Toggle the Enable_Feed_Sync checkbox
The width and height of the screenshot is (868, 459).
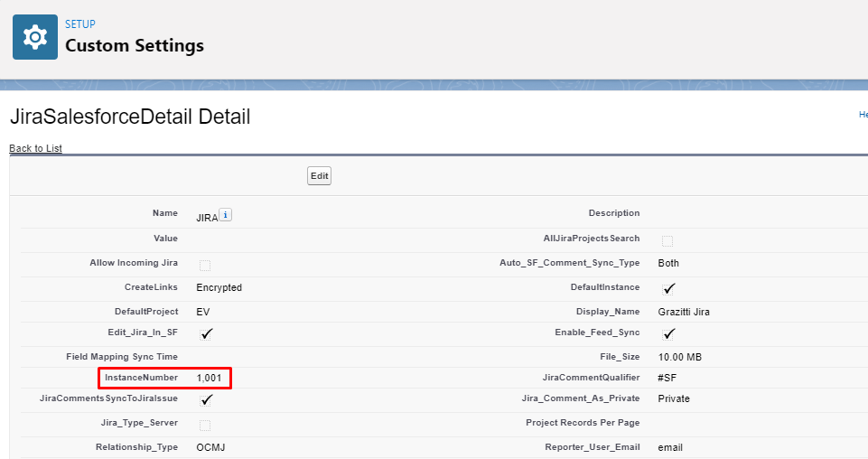(x=668, y=334)
